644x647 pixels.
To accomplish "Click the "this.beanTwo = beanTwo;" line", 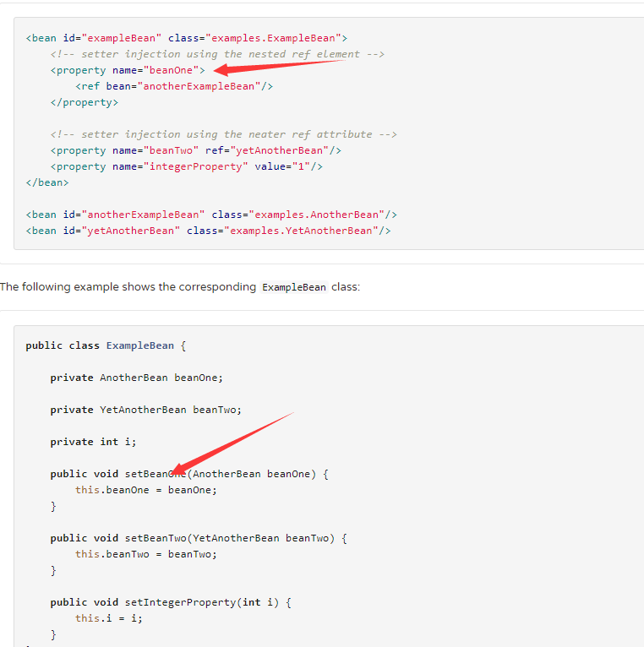I will (146, 555).
